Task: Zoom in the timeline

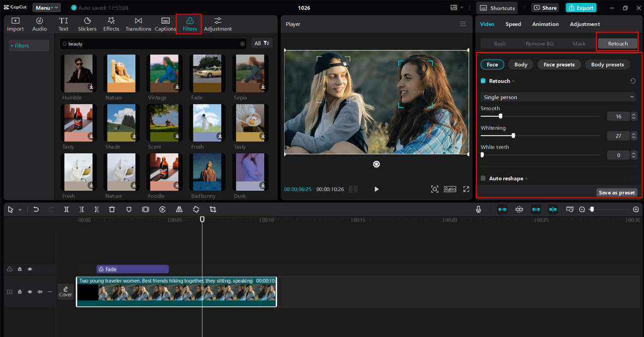Action: (x=636, y=209)
